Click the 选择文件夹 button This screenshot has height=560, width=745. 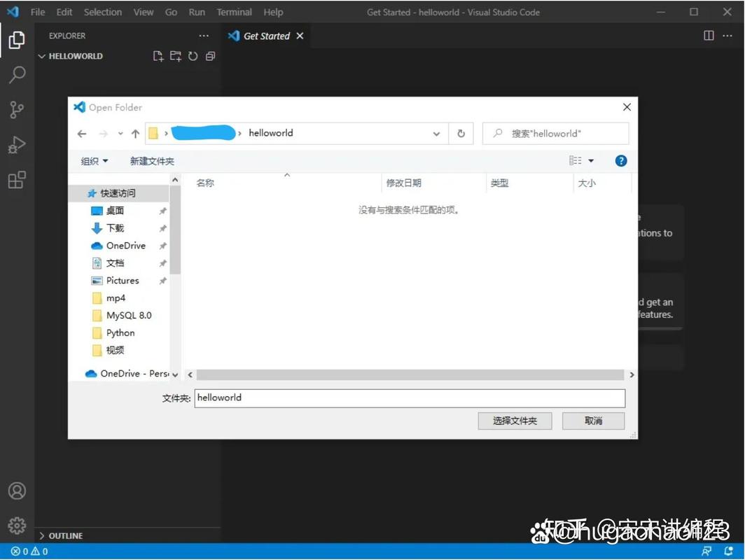pyautogui.click(x=515, y=421)
